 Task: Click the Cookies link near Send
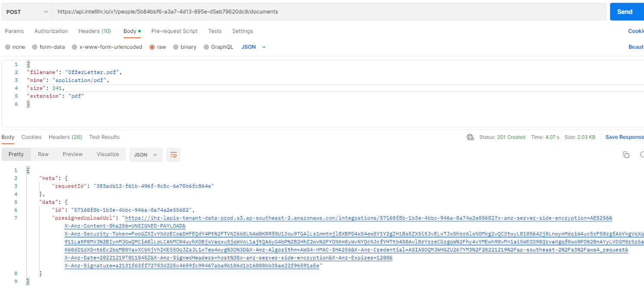[636, 31]
